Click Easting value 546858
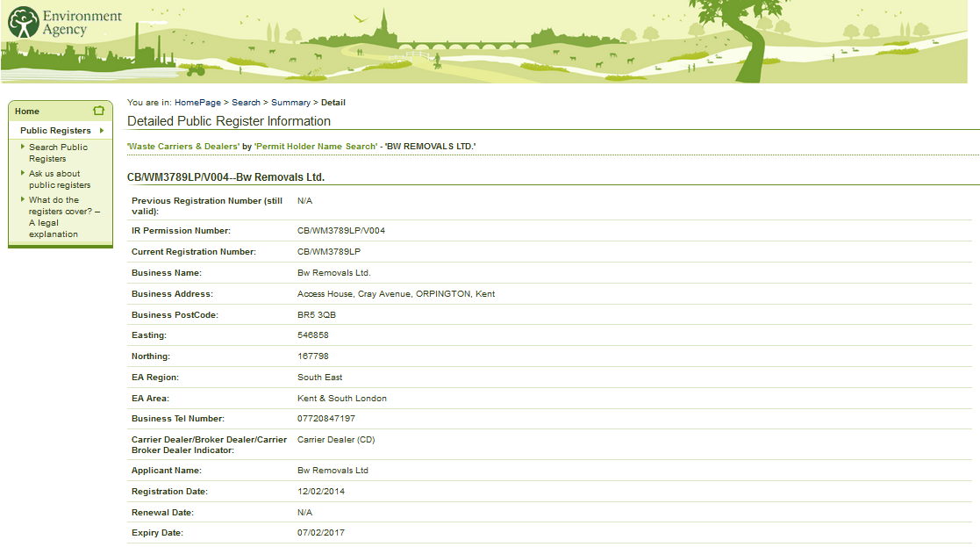 coord(313,335)
